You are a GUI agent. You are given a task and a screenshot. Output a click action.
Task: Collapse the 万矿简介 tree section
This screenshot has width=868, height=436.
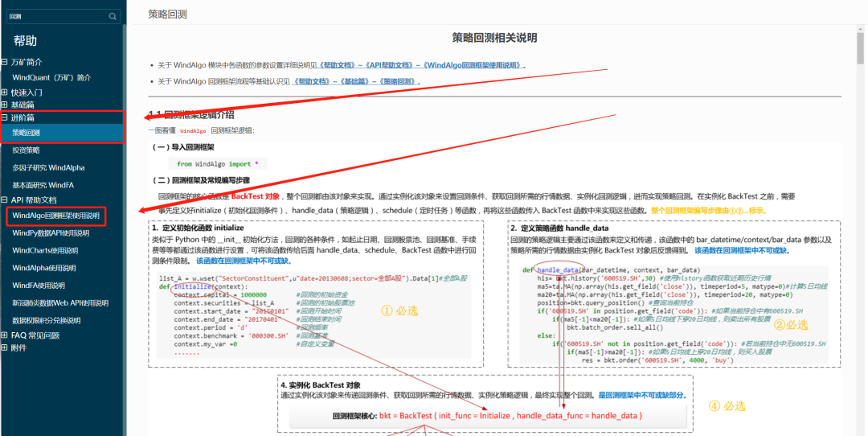point(5,62)
